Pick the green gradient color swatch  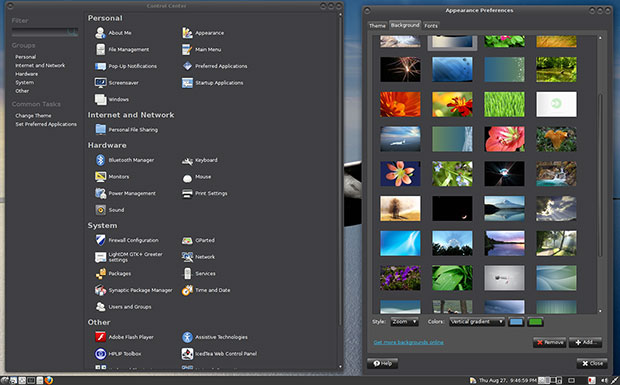[535, 322]
